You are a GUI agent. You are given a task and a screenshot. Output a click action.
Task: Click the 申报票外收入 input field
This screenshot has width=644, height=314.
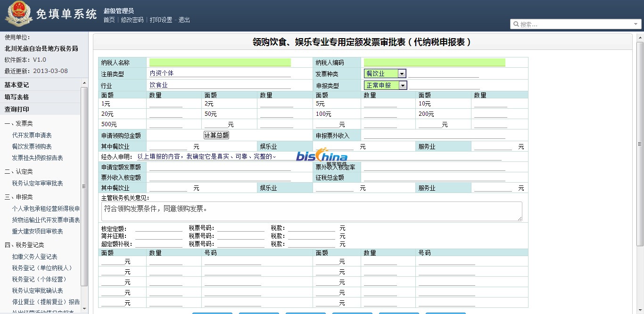coord(435,135)
